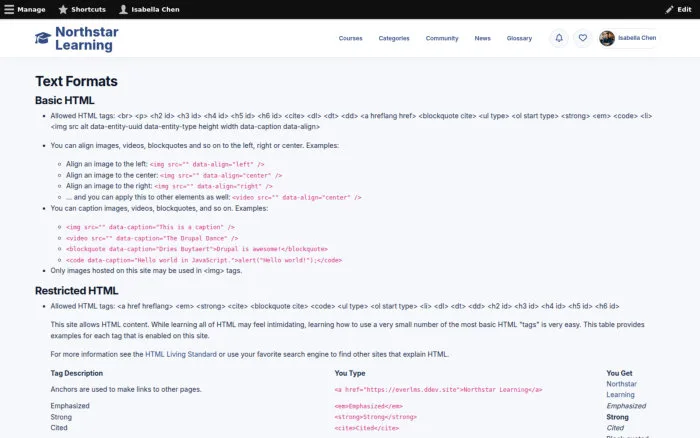Click the graduation cap logo icon
Screen dimensions: 700x438
point(43,38)
